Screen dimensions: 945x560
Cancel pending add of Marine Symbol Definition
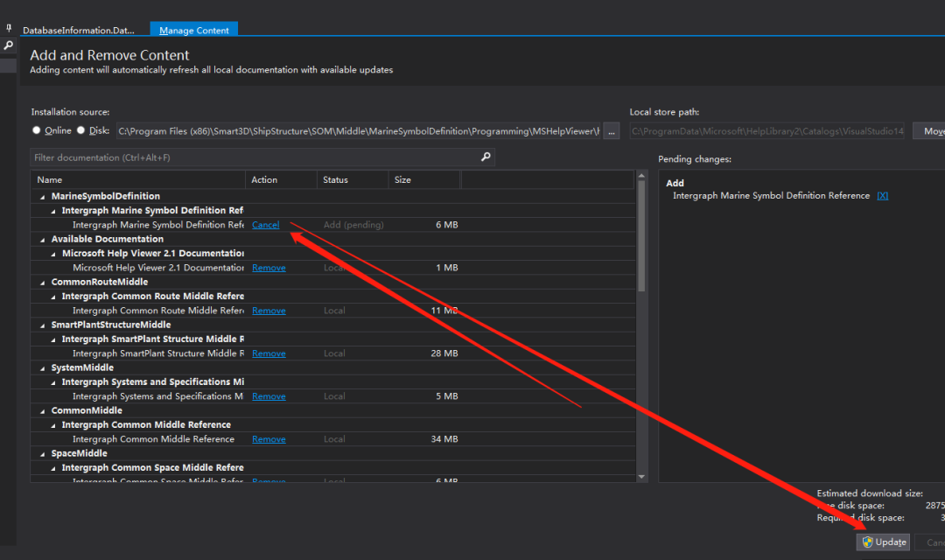pyautogui.click(x=266, y=225)
